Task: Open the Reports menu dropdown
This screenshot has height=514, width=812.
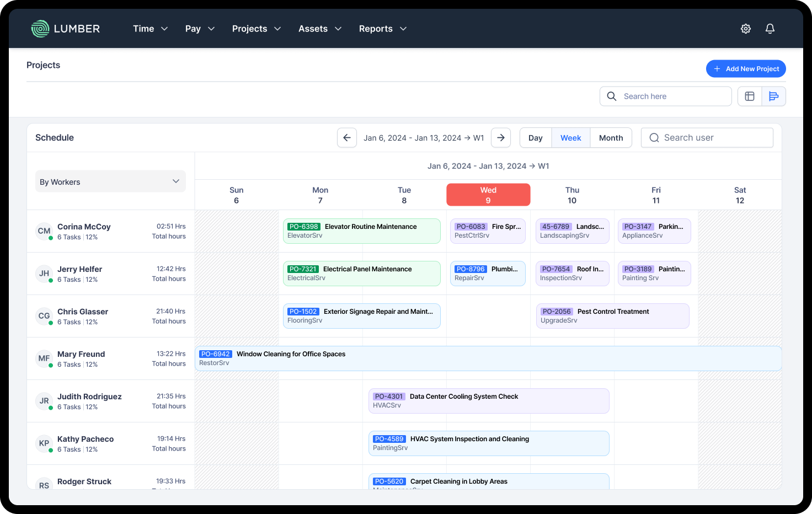Action: coord(383,29)
